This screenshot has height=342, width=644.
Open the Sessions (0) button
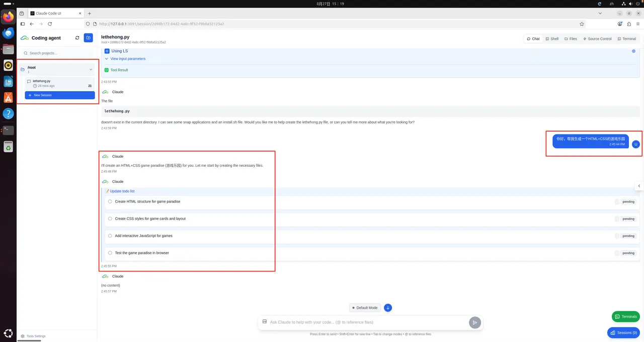tap(624, 333)
